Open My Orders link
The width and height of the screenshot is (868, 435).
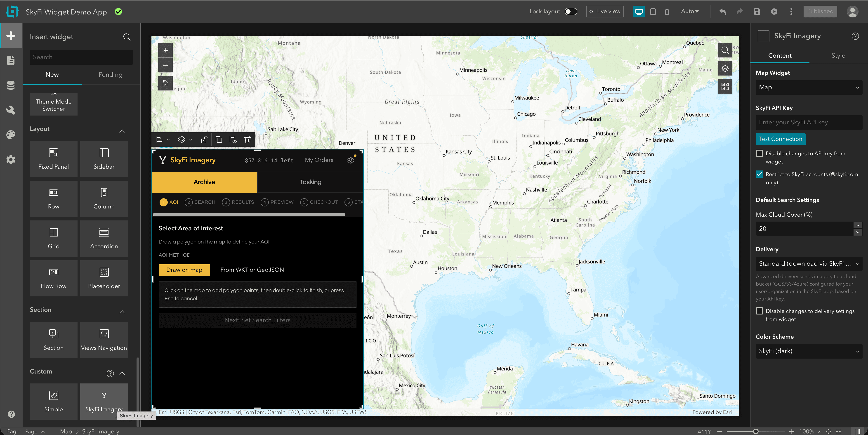click(319, 160)
